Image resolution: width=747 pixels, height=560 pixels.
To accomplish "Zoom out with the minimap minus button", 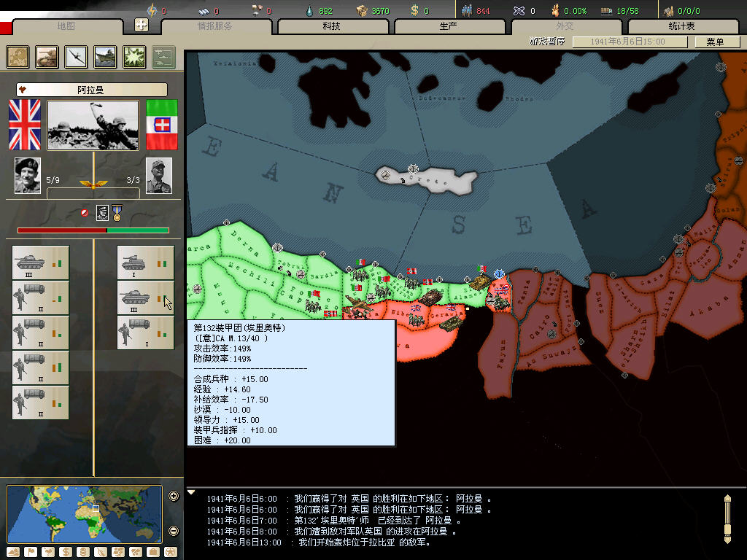I will point(174,531).
